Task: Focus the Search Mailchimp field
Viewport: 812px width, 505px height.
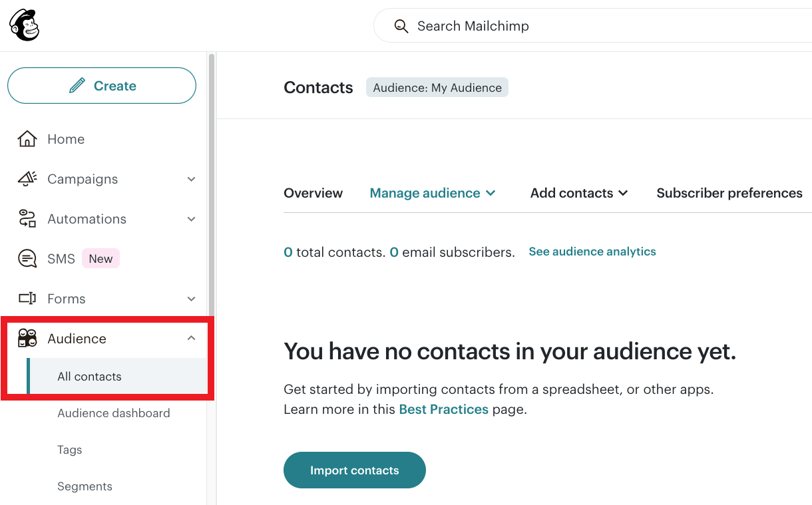Action: pyautogui.click(x=592, y=26)
